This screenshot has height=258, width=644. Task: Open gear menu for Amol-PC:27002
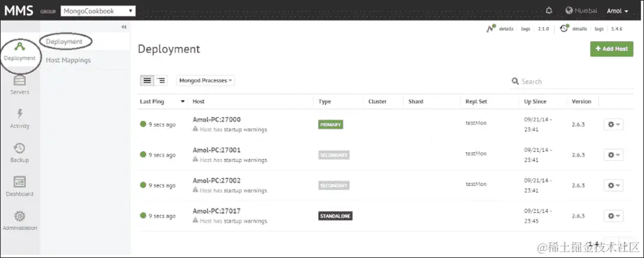[x=613, y=185]
